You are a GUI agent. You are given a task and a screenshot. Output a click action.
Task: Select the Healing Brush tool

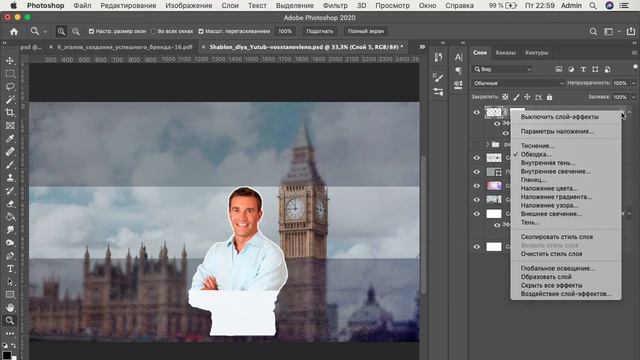click(x=10, y=152)
